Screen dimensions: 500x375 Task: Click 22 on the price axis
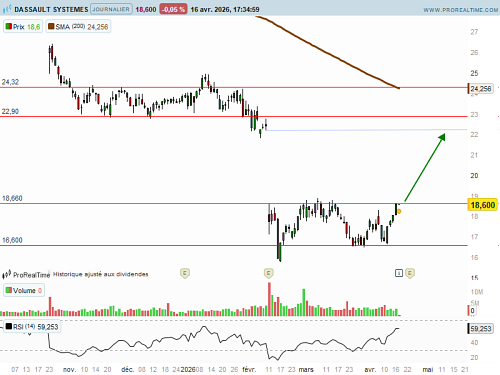[x=474, y=135]
